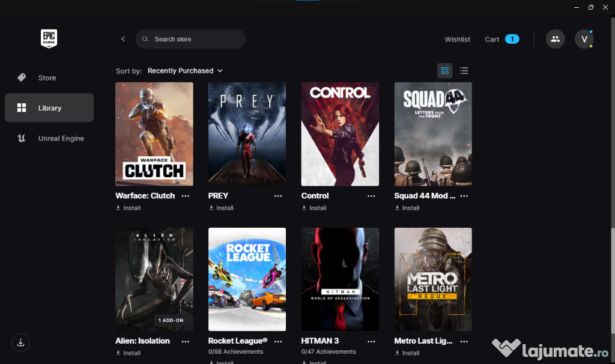Viewport: 615px width, 364px height.
Task: Click the 1 ADD-ON badge on Alien: Isolation
Action: click(171, 321)
